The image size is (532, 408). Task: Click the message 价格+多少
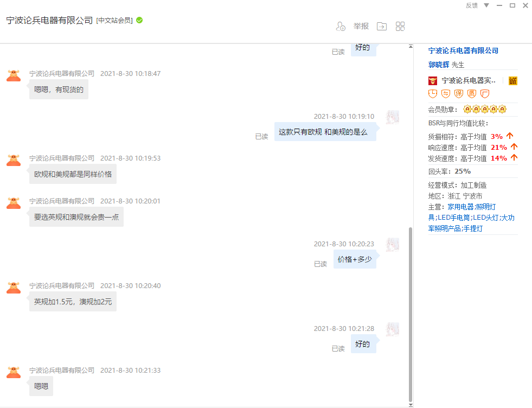(x=355, y=259)
